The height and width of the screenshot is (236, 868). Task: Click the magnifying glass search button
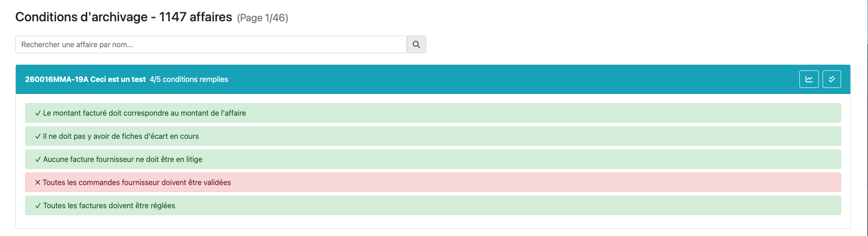[x=416, y=44]
